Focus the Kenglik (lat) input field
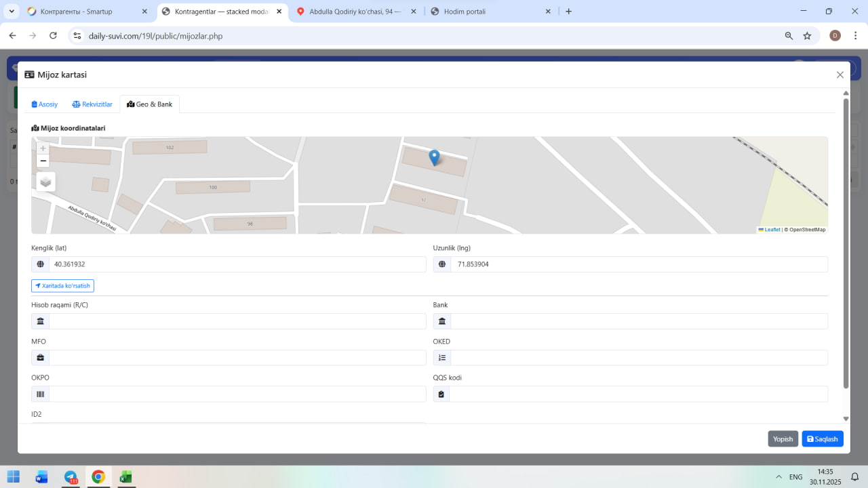The height and width of the screenshot is (488, 868). point(237,264)
